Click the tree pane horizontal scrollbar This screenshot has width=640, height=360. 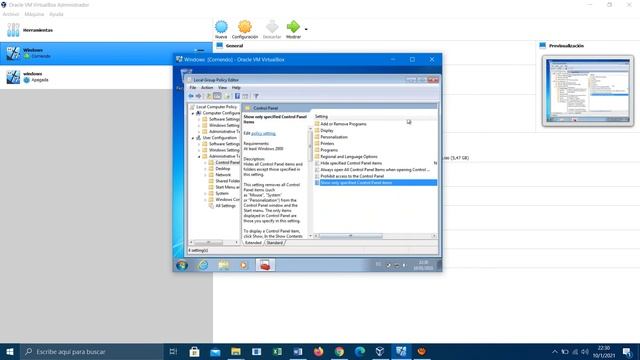click(213, 242)
